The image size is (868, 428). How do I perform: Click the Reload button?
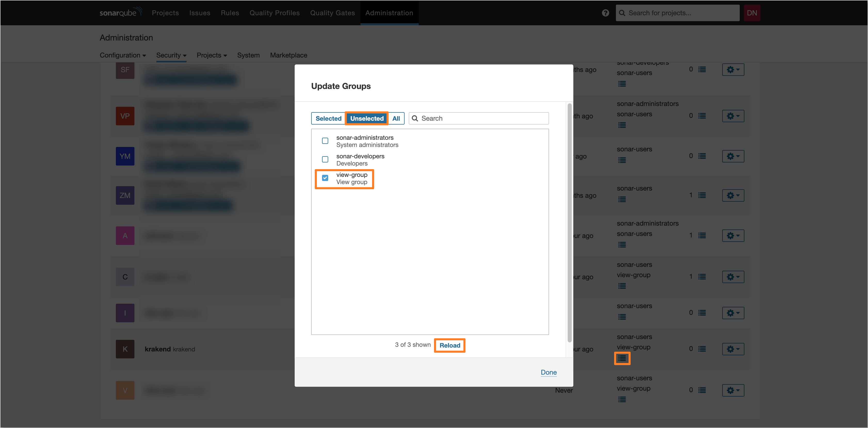coord(449,345)
